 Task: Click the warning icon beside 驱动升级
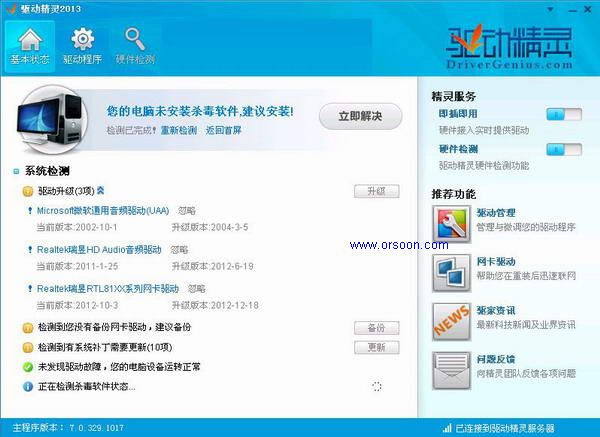(x=28, y=191)
